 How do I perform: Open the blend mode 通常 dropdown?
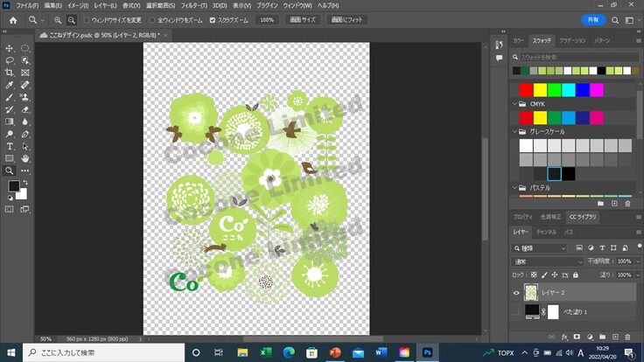548,261
